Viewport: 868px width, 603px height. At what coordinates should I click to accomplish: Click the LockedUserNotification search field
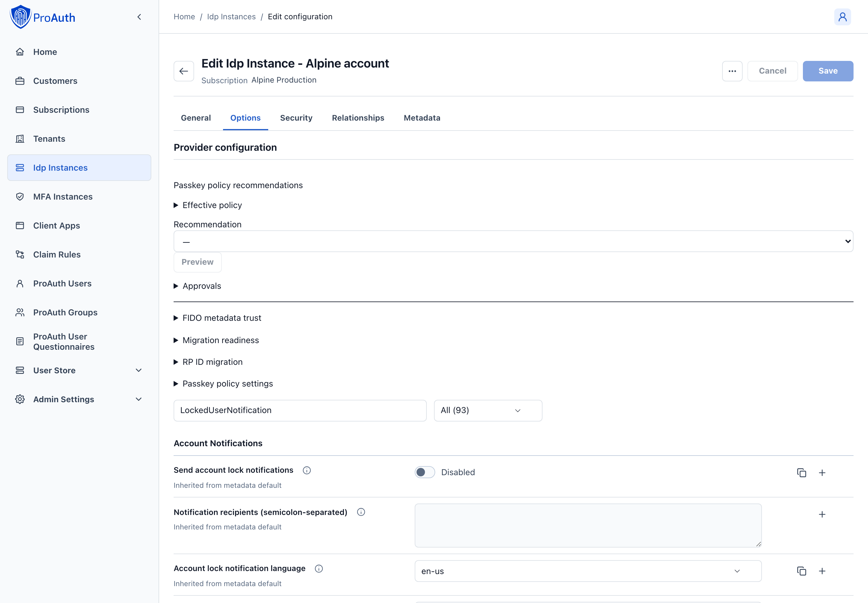(300, 411)
